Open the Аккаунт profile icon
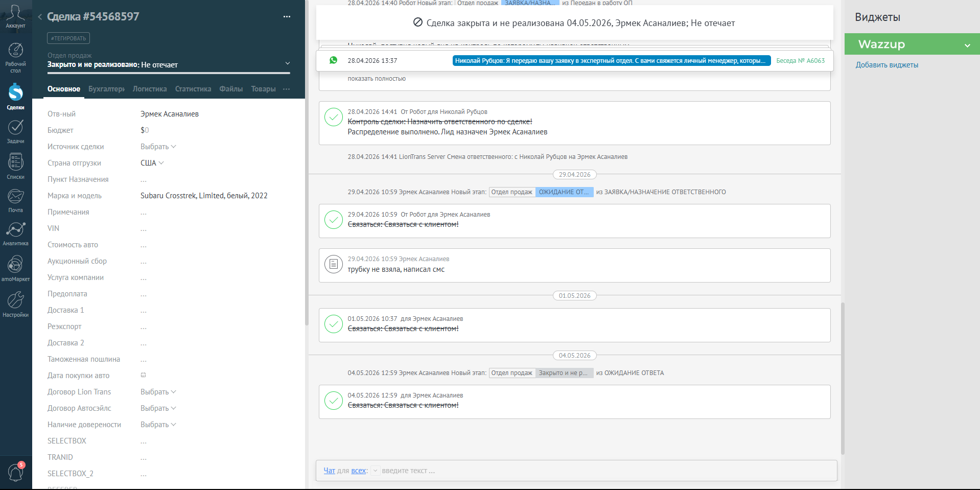Image resolution: width=980 pixels, height=490 pixels. point(15,16)
